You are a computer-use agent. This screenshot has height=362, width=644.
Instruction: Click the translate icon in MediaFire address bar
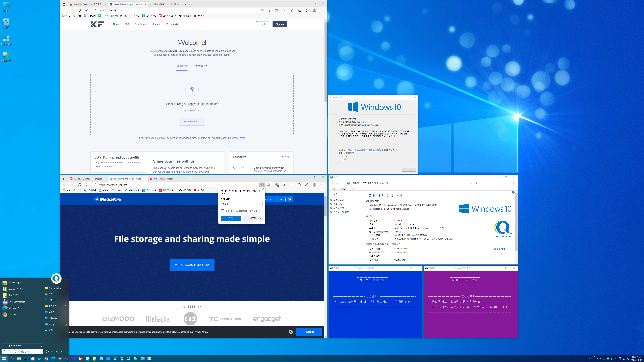[x=262, y=185]
